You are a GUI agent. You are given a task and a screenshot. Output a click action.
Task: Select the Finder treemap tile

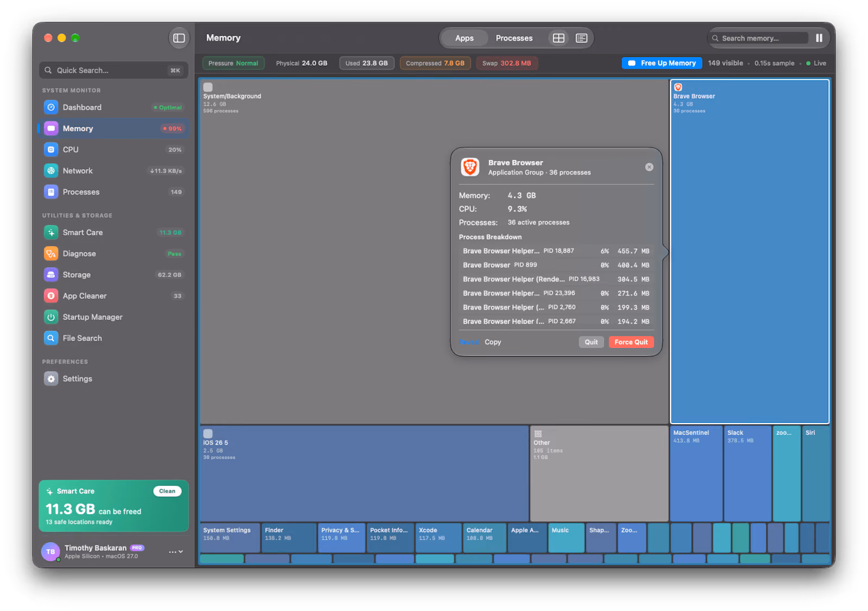[x=289, y=538]
